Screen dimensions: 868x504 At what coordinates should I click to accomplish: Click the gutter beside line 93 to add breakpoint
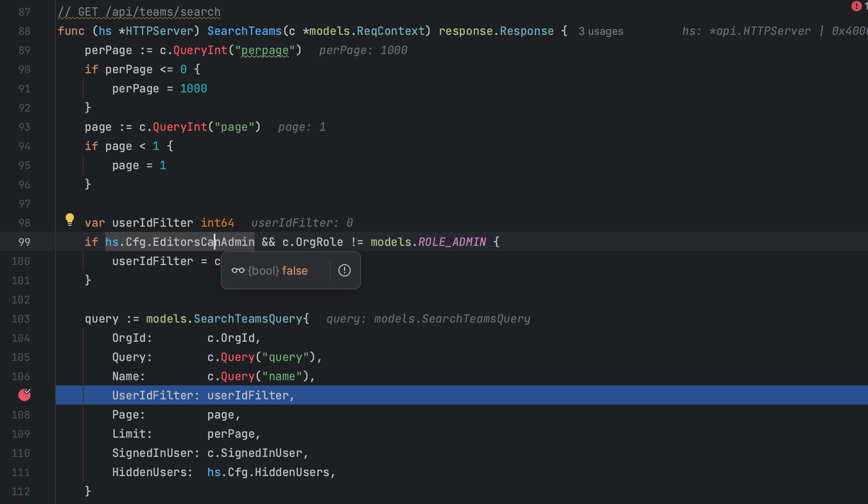pyautogui.click(x=24, y=127)
